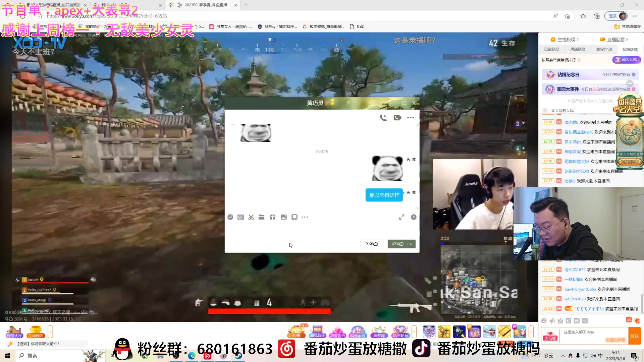Click the emoji face icon above stream chat input
644x362 pixels.
pos(544,321)
